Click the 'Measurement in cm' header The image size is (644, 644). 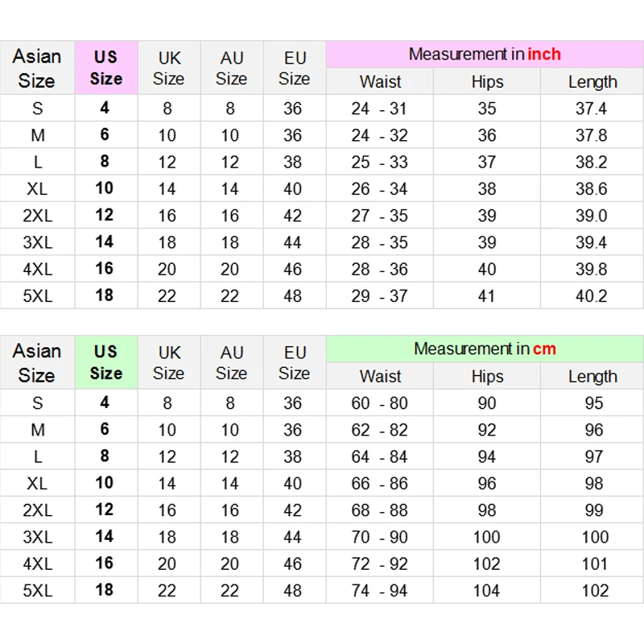[x=485, y=349]
